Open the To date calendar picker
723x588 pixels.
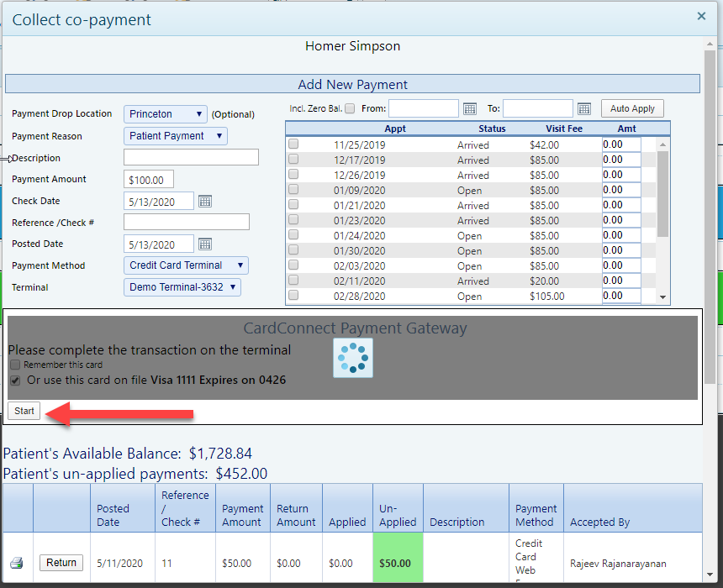584,108
